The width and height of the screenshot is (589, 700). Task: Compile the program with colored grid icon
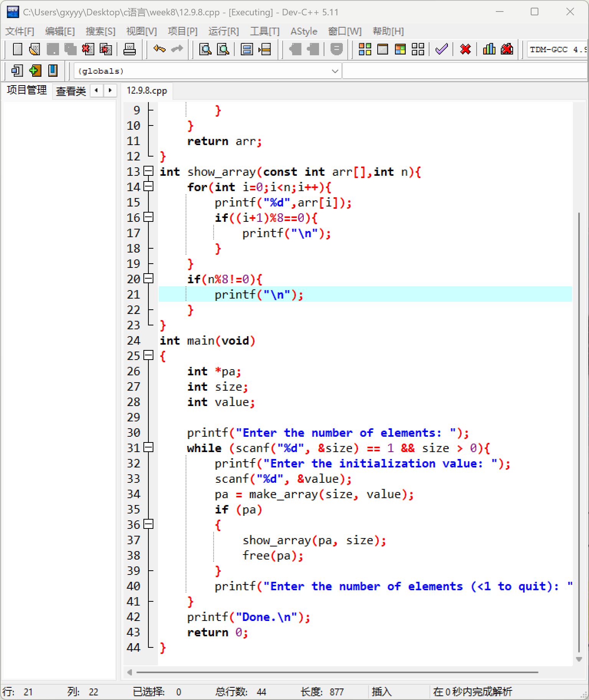click(x=365, y=49)
